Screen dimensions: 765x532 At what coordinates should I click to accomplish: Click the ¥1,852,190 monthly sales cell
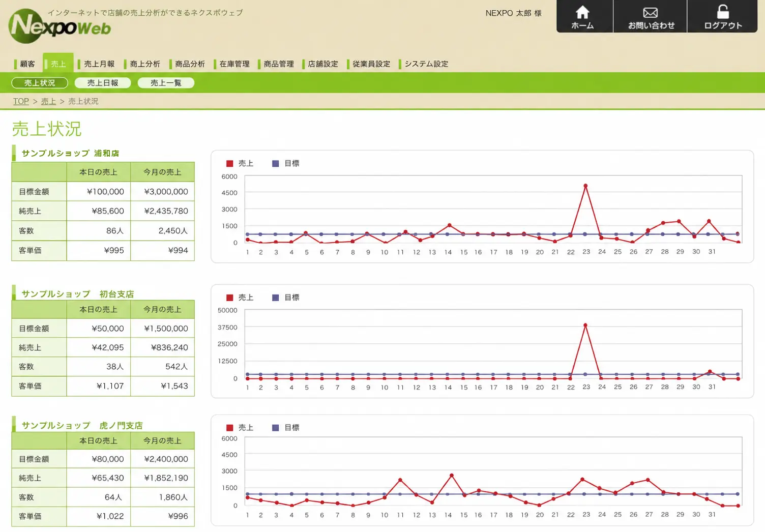(162, 478)
